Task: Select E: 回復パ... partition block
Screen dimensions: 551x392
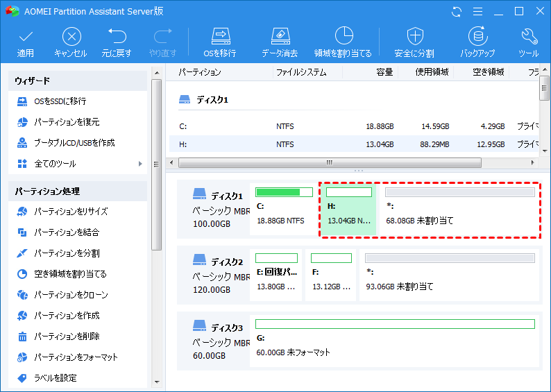Action: point(276,275)
